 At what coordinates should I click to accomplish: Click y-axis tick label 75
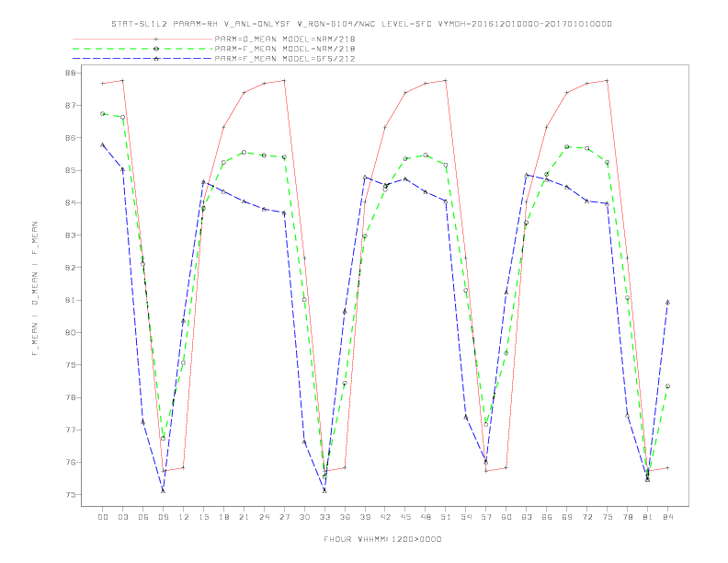tap(70, 495)
